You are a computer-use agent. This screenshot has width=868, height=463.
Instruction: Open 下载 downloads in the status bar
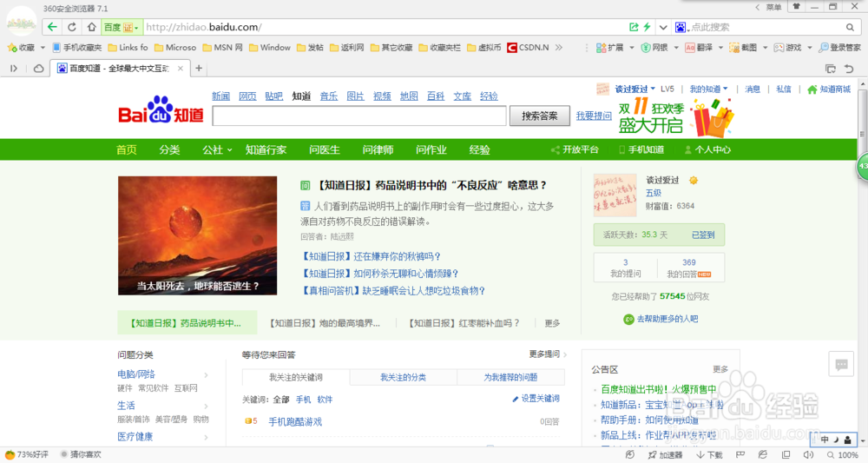click(x=709, y=454)
